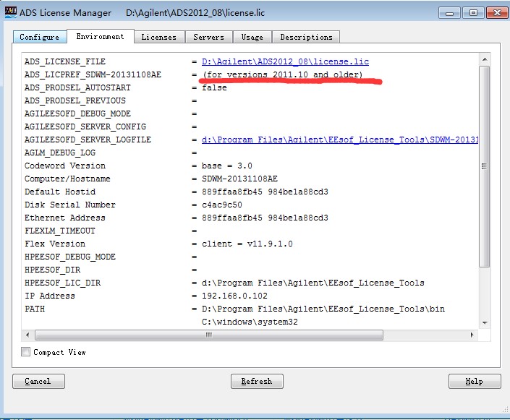Click the Cancel button

point(38,381)
